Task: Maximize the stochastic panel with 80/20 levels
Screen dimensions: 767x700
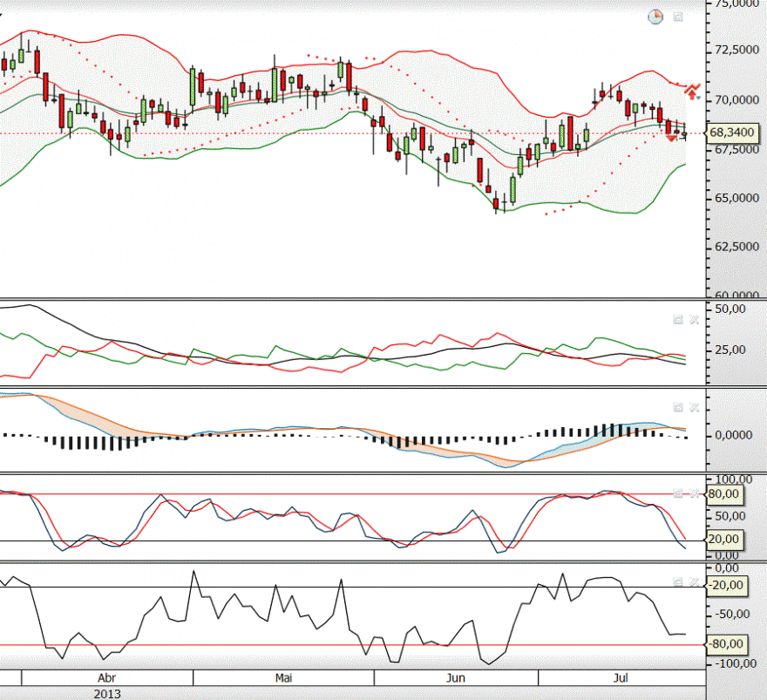Action: pos(678,493)
